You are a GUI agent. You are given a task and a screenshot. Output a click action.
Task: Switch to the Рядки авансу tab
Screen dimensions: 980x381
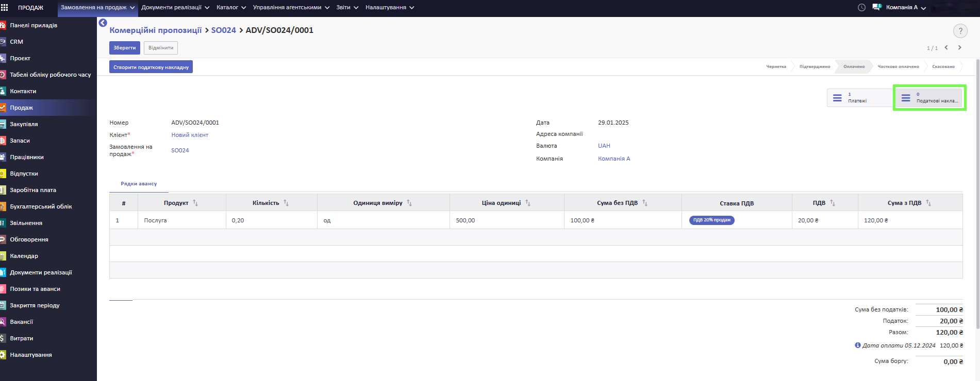click(139, 184)
